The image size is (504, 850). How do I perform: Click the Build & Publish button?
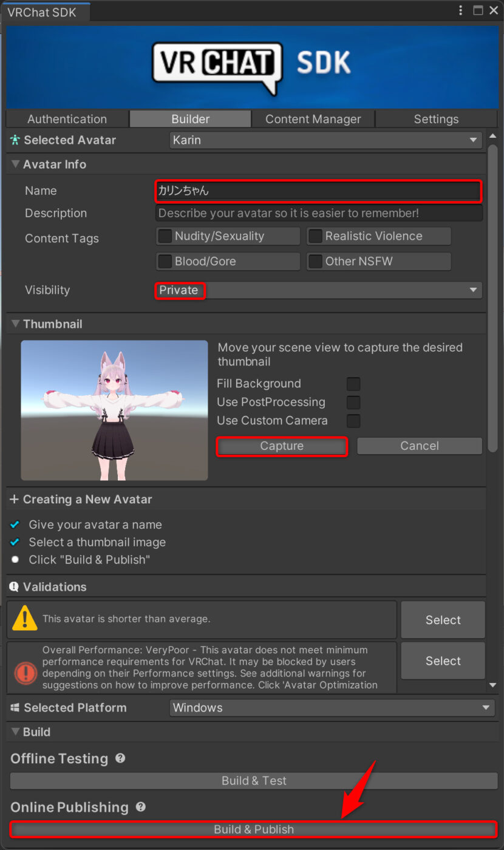pyautogui.click(x=254, y=829)
